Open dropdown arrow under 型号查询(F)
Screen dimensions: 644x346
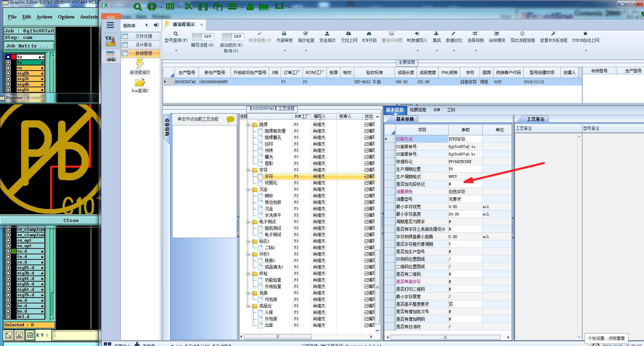(x=176, y=50)
